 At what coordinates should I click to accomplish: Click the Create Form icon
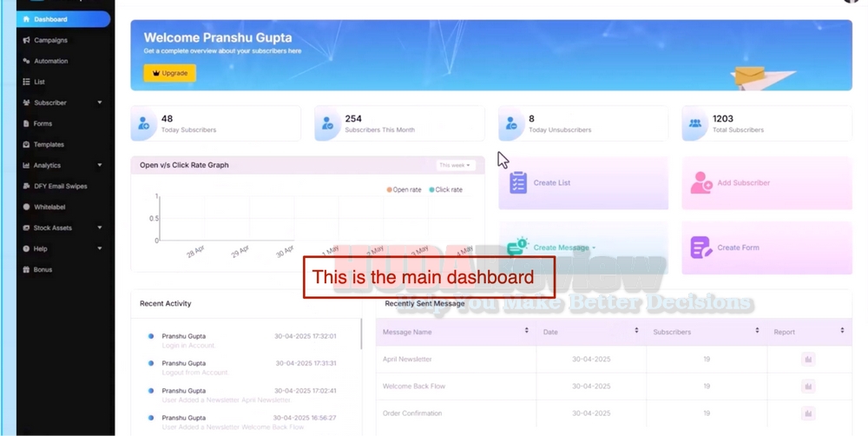(x=701, y=248)
